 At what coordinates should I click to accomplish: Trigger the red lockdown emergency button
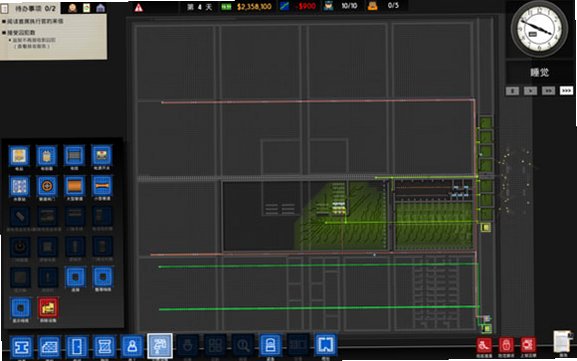click(x=506, y=346)
